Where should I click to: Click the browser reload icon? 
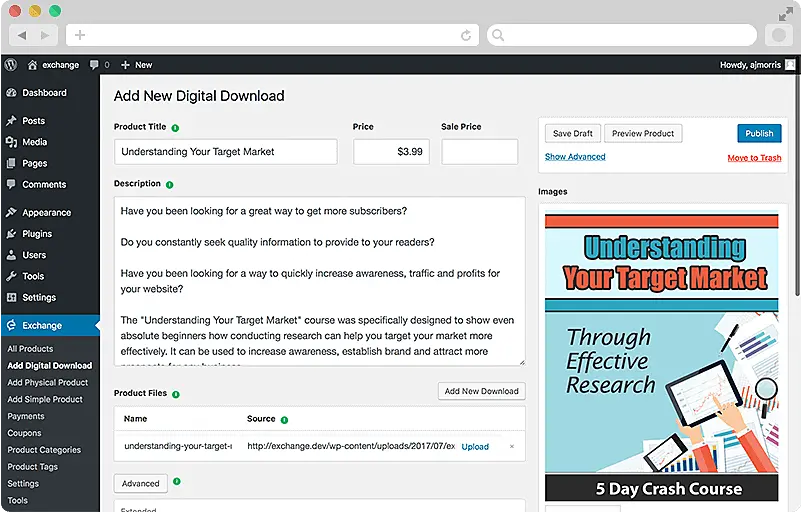pos(466,35)
